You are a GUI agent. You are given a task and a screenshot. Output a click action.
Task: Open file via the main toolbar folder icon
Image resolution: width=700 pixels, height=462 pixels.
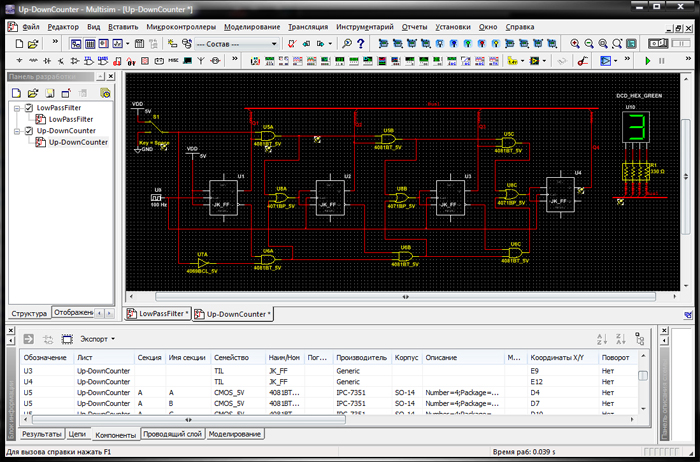pos(33,44)
